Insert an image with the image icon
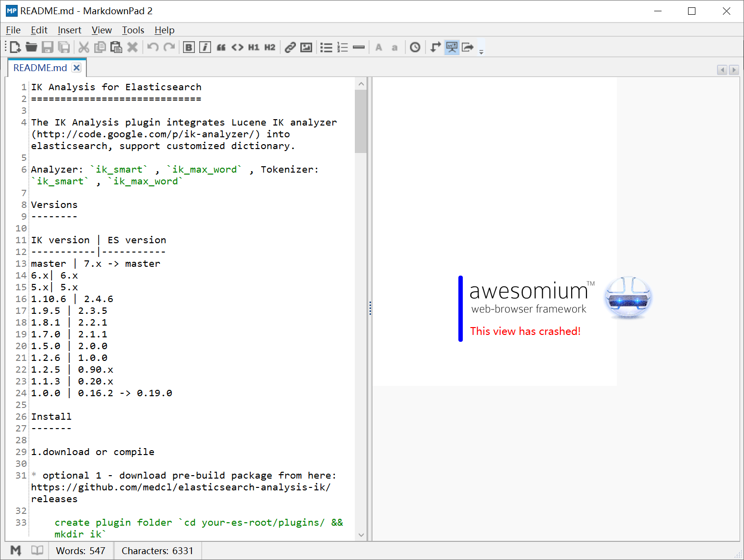The width and height of the screenshot is (744, 560). click(306, 47)
